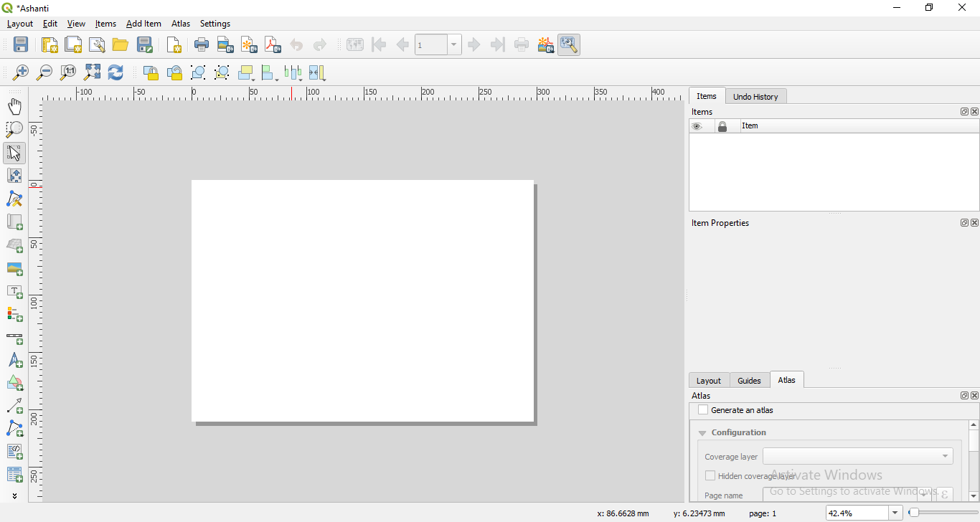The width and height of the screenshot is (980, 522).
Task: Create a new layout
Action: click(x=50, y=44)
